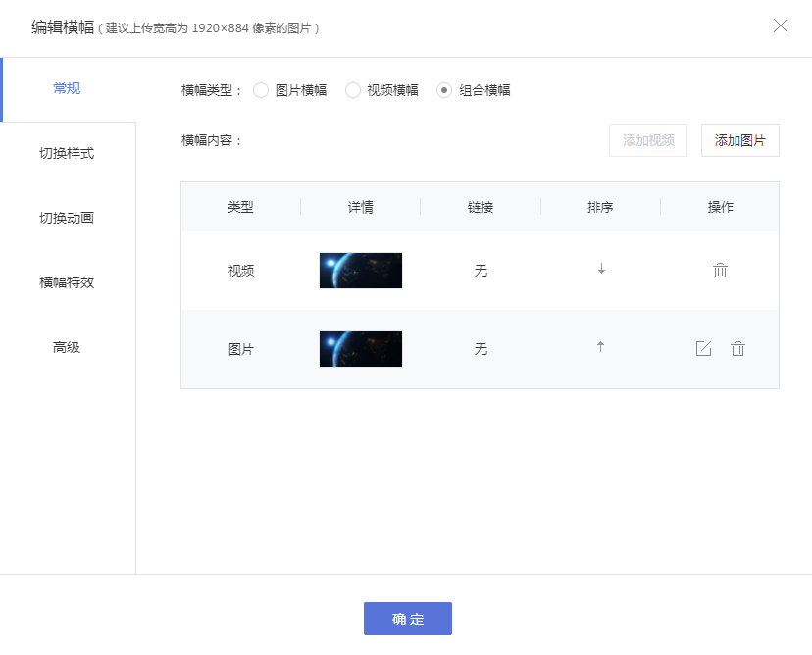Image resolution: width=812 pixels, height=655 pixels.
Task: Select the 组合横幅 radio option
Action: 444,90
